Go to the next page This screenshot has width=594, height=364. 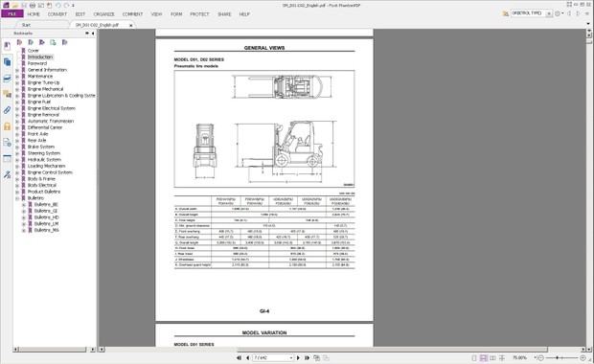point(298,357)
